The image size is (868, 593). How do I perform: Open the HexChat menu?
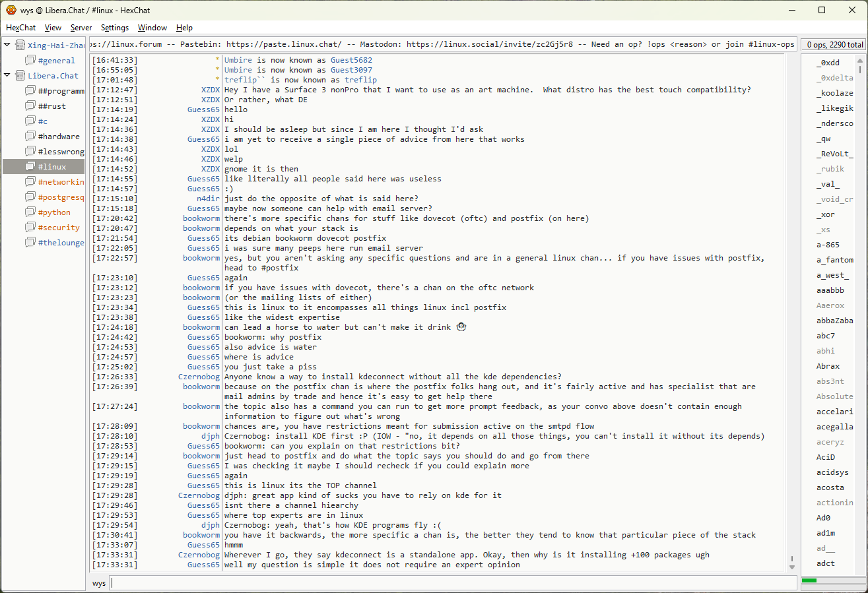pyautogui.click(x=20, y=28)
